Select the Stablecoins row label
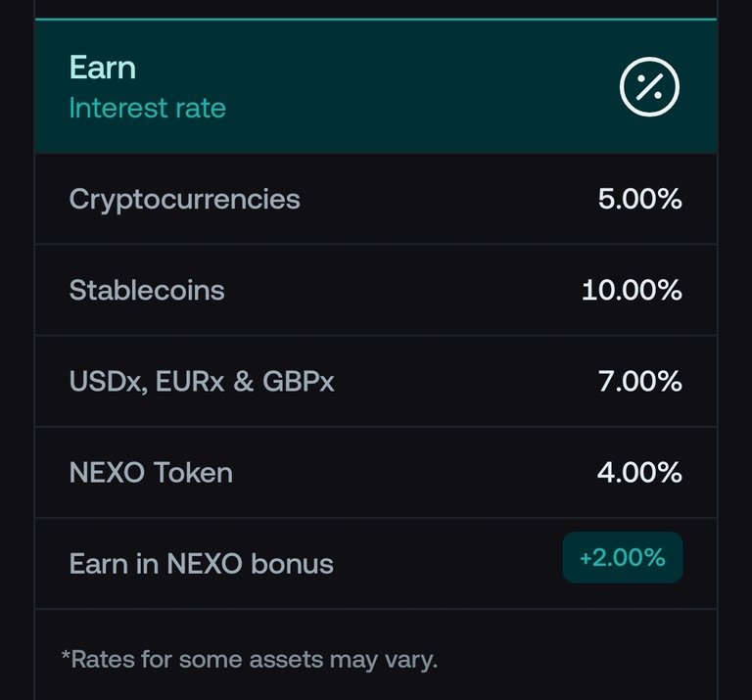This screenshot has height=700, width=752. pyautogui.click(x=147, y=290)
